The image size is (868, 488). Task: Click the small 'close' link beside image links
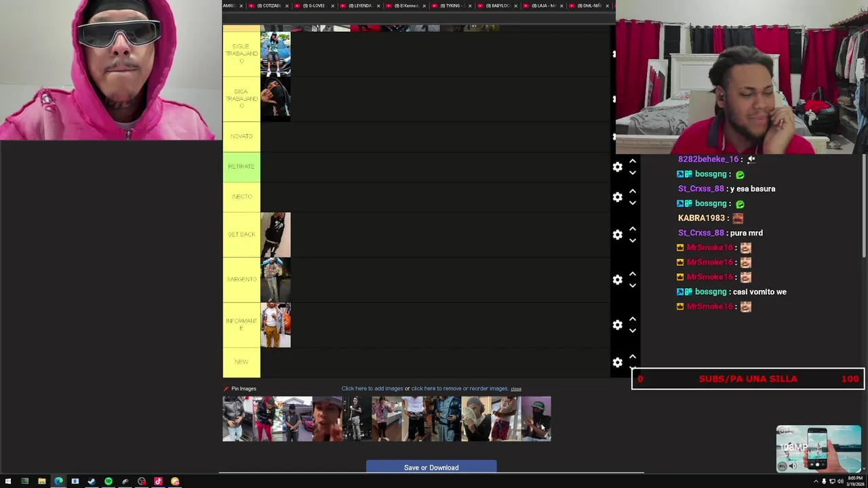[516, 389]
